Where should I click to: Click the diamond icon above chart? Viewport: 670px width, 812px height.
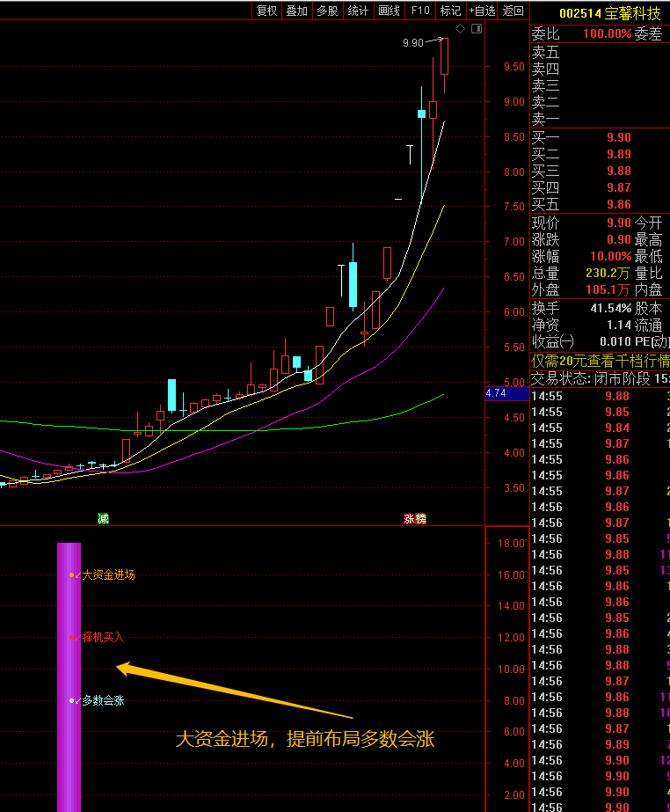point(461,28)
